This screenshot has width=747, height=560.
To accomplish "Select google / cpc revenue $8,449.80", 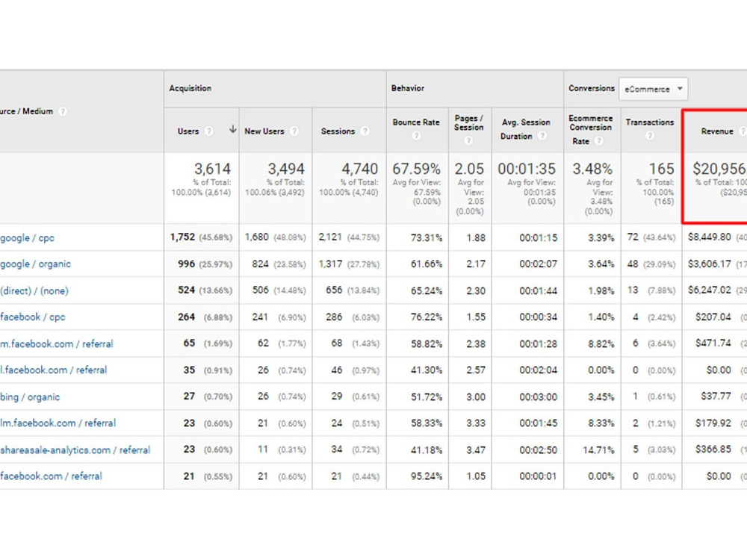I will [710, 237].
